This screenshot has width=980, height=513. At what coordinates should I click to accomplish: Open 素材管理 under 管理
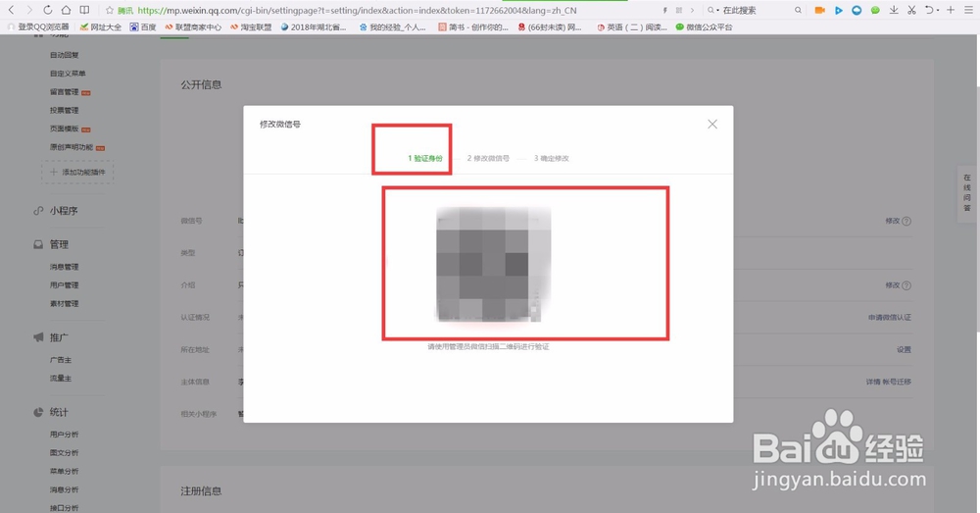65,303
